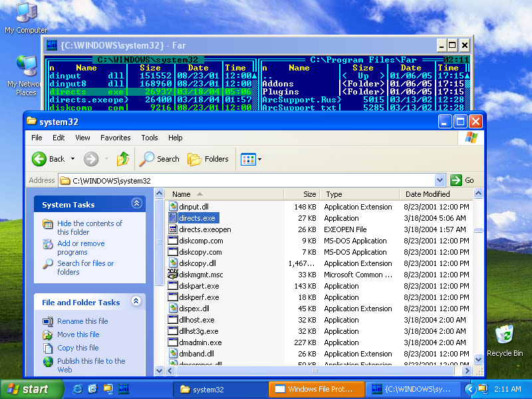Select the diskcomp.com file icon
Viewport: 532px width, 399px height.
coord(173,241)
